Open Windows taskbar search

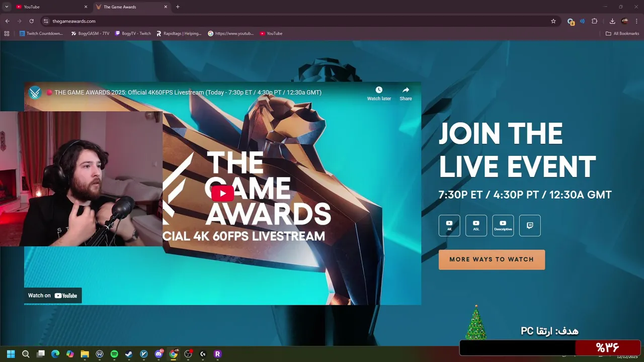(26, 354)
